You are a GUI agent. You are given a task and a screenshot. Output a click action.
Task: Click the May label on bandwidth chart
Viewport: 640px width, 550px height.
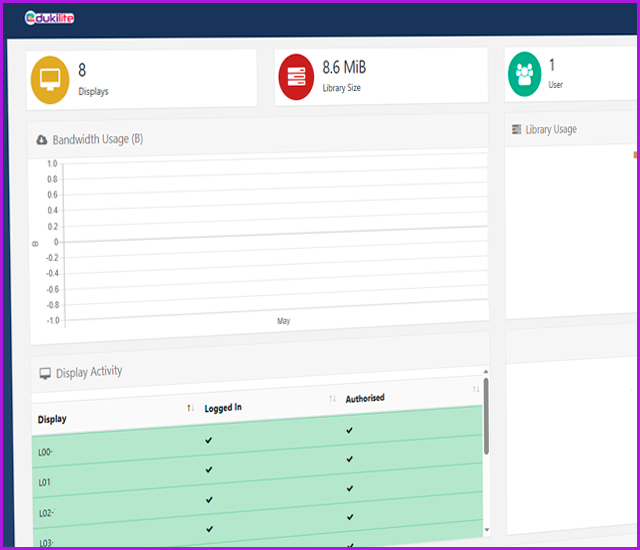pyautogui.click(x=283, y=322)
